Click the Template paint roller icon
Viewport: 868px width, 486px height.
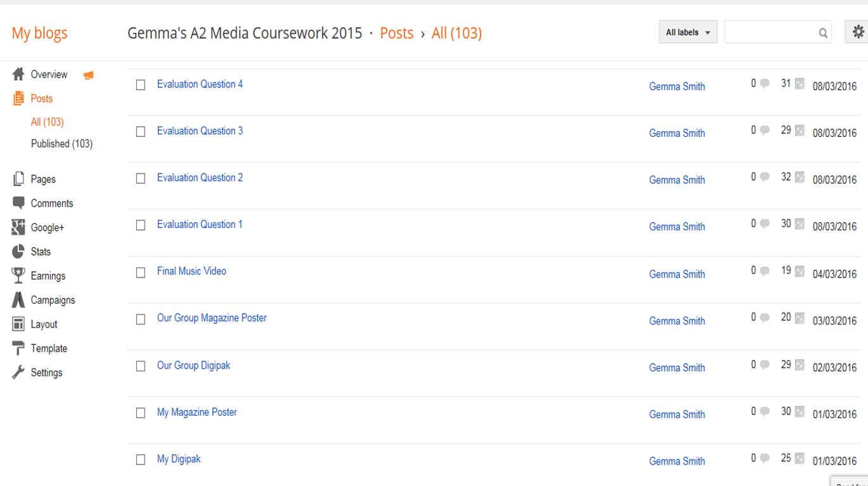[x=18, y=349]
